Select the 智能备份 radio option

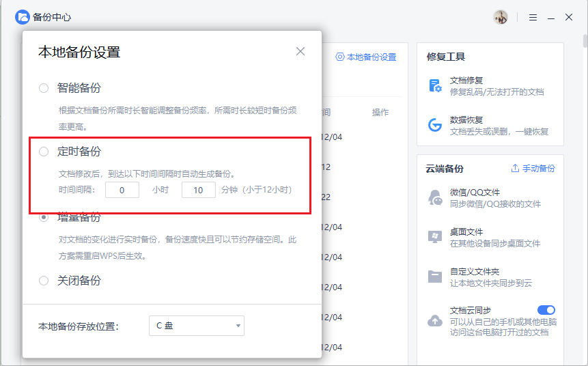pos(44,88)
